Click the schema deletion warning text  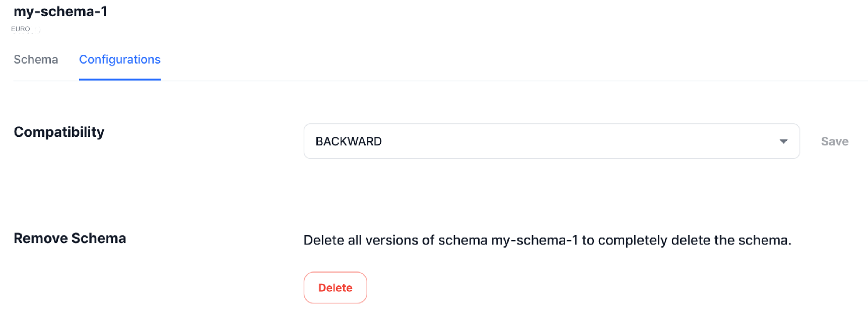547,240
